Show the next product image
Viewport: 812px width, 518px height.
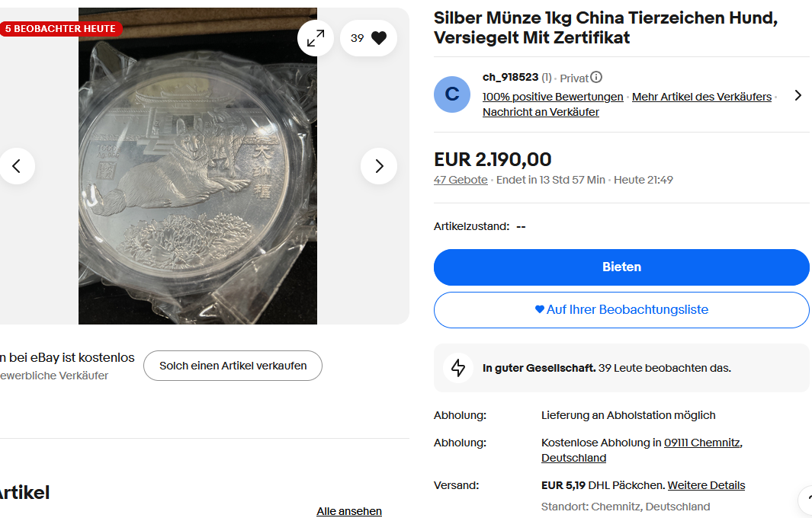379,165
